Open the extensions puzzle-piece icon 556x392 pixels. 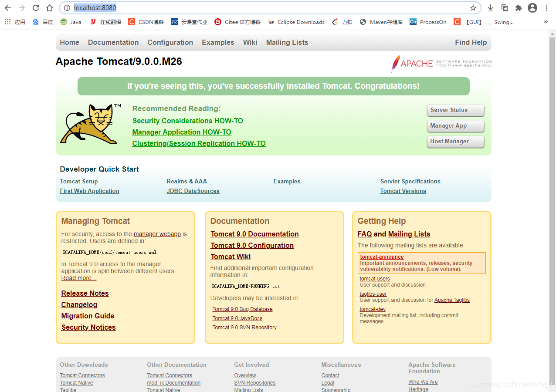tap(519, 8)
